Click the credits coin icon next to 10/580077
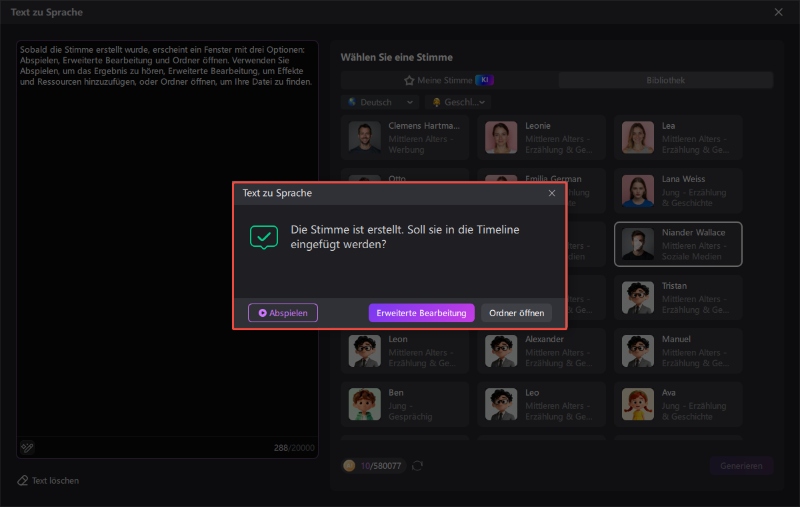800x507 pixels. coord(349,465)
